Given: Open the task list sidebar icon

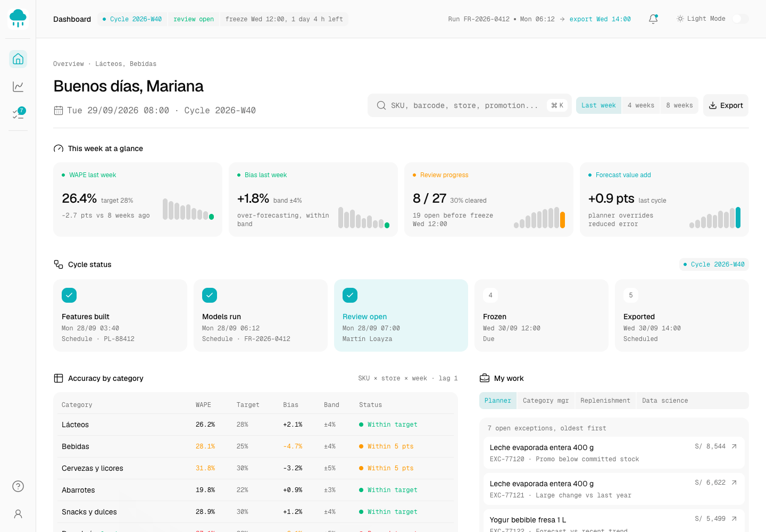Looking at the screenshot, I should pos(18,114).
